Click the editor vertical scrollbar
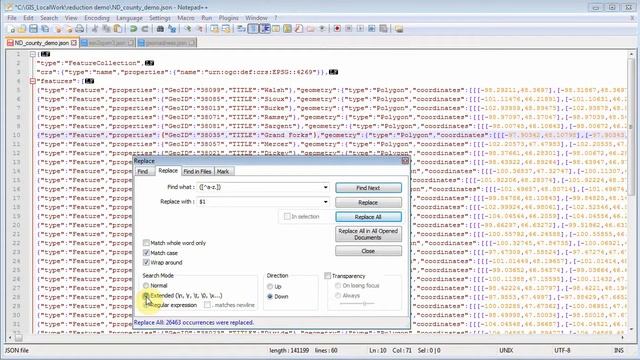The width and height of the screenshot is (640, 360). (631, 192)
